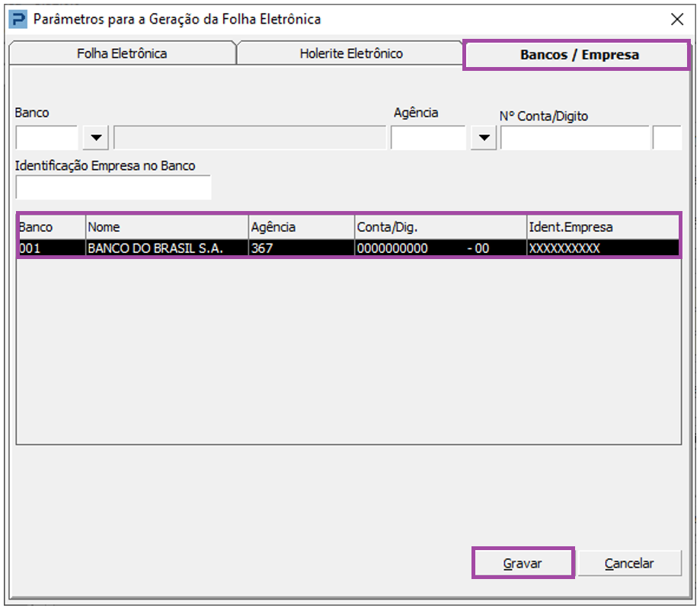Open the Agência dropdown list

[x=483, y=138]
